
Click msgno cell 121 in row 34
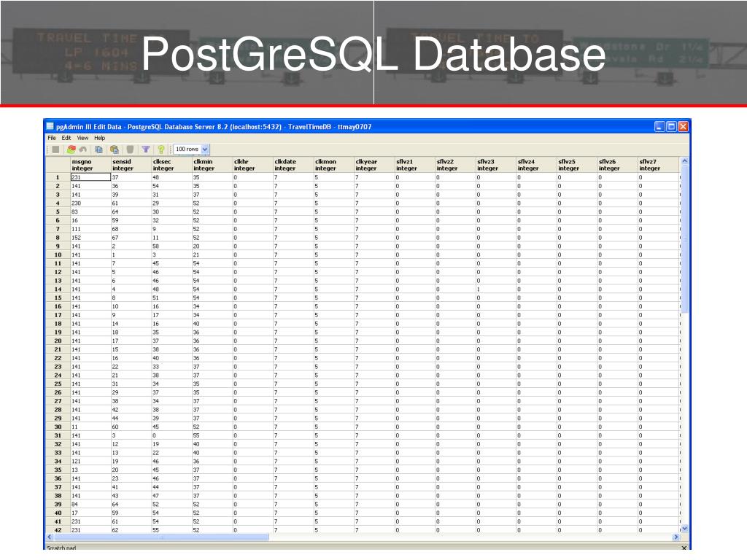[x=90, y=461]
